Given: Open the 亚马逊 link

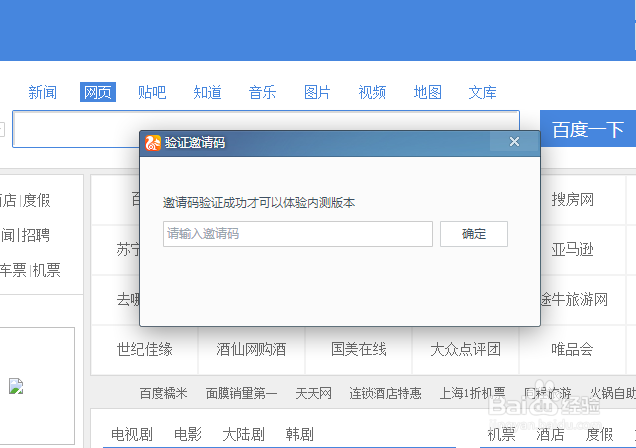Looking at the screenshot, I should 572,249.
